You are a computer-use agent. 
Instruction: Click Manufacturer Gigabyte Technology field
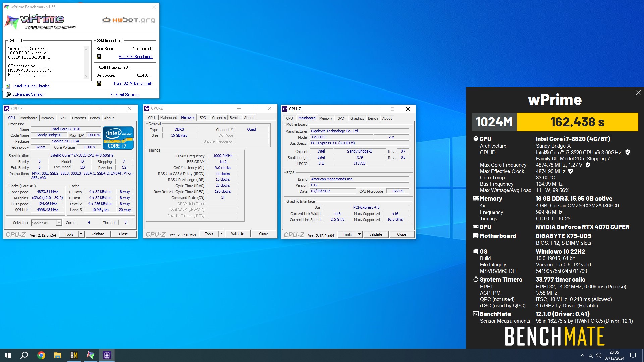[x=359, y=131]
